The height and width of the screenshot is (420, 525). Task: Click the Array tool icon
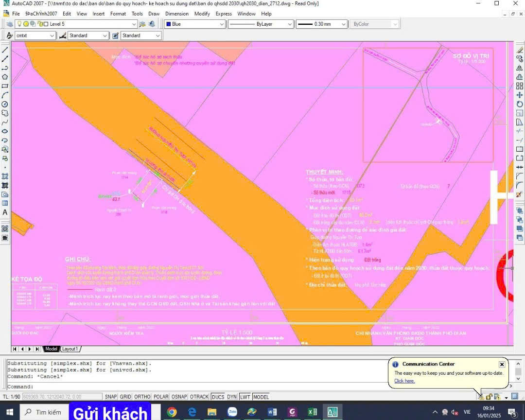point(519,86)
